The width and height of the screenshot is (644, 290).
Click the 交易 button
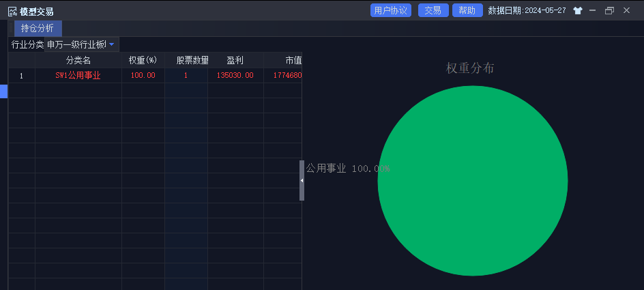[x=433, y=11]
